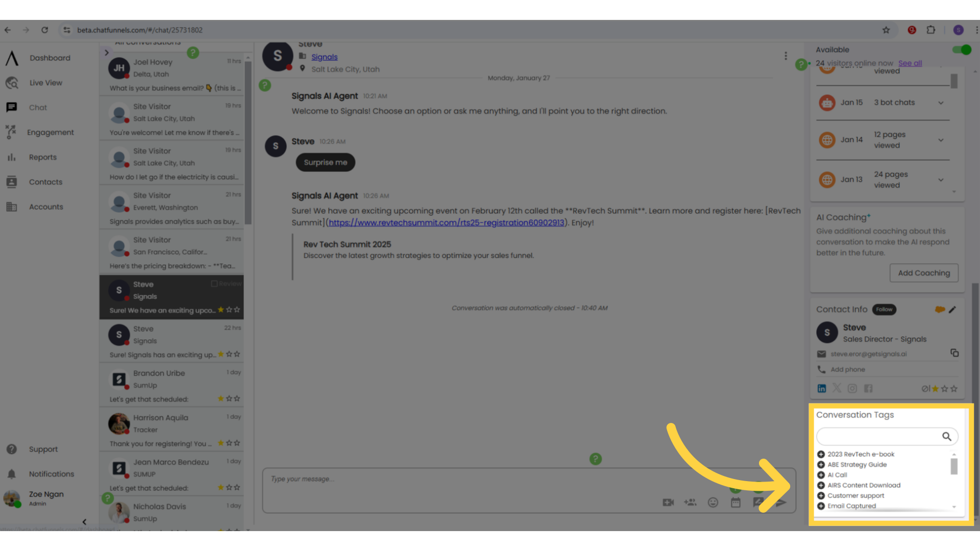Expand the conversation list panel arrow
Screen dimensions: 980x551
(106, 53)
